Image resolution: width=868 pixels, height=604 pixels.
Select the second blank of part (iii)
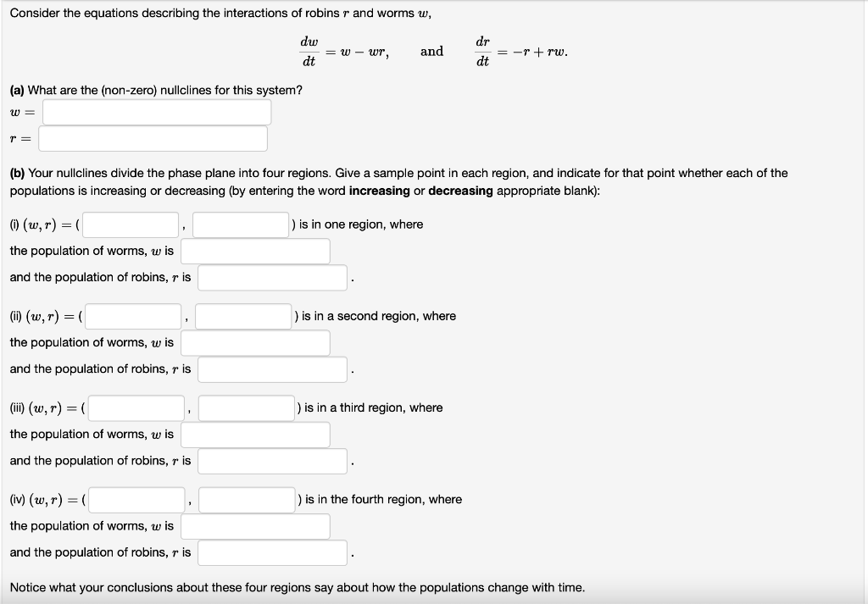point(247,407)
